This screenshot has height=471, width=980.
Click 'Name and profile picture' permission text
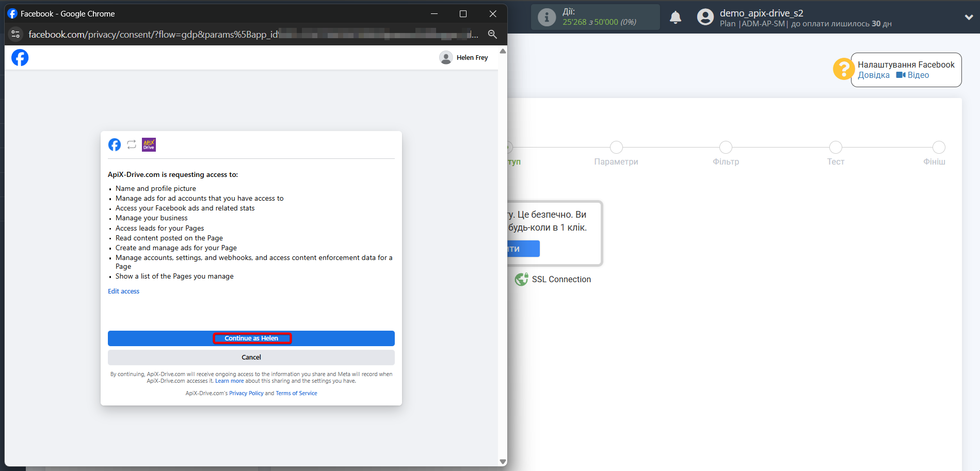tap(156, 189)
